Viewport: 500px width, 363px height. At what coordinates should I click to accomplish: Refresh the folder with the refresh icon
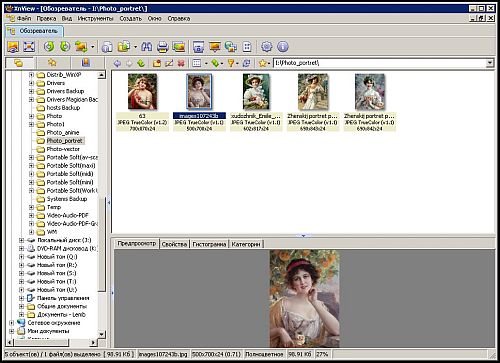[x=247, y=63]
